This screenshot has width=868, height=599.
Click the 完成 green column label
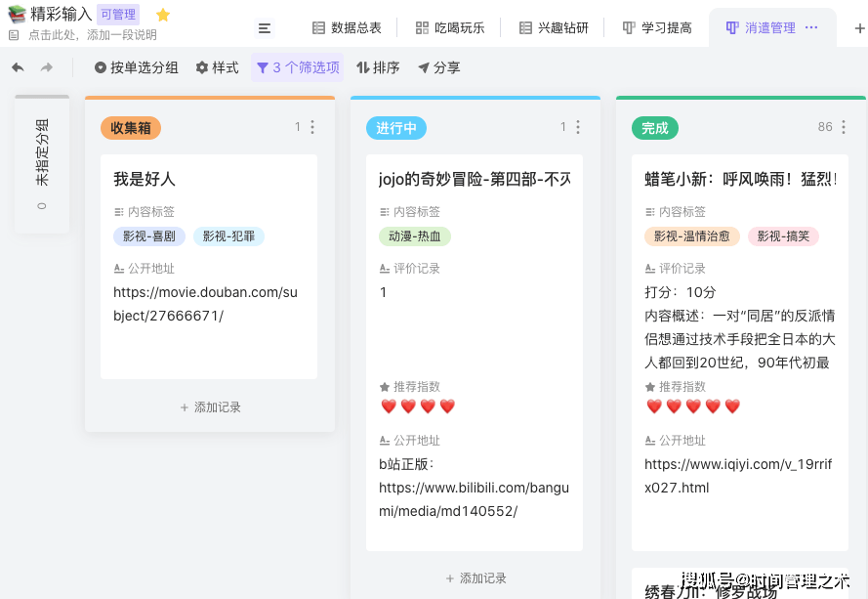(x=655, y=128)
